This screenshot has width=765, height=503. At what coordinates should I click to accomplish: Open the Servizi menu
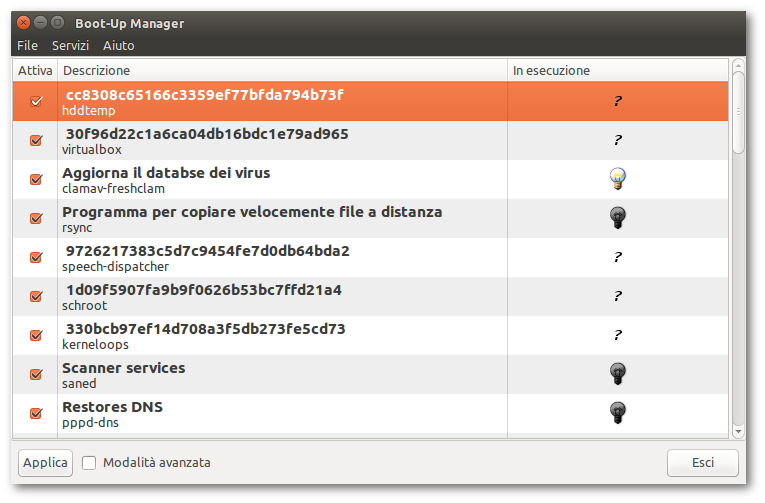click(x=71, y=45)
